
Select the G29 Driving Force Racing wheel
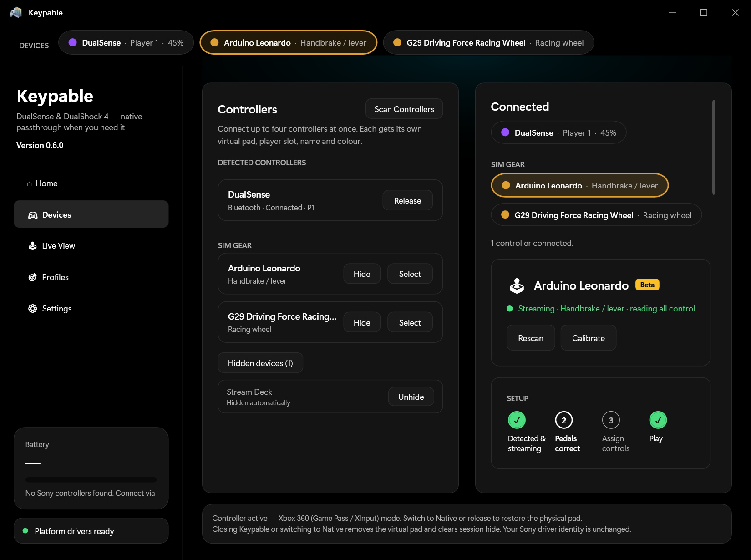410,322
